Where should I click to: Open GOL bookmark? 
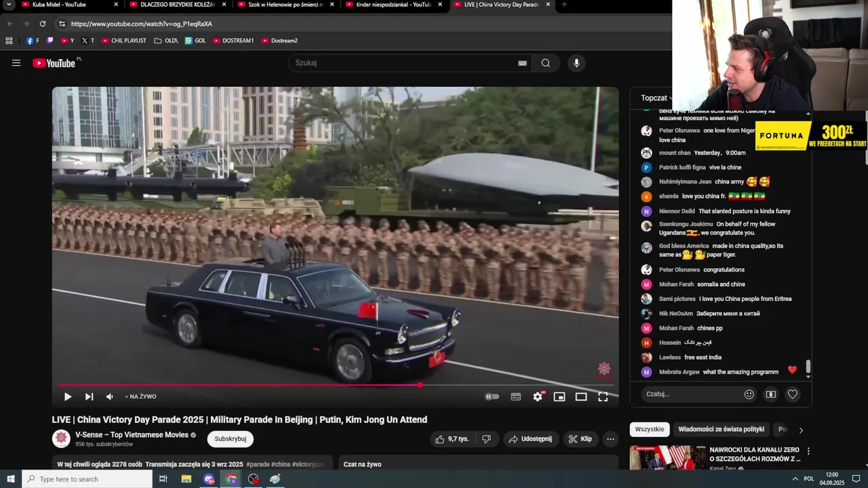[x=195, y=41]
